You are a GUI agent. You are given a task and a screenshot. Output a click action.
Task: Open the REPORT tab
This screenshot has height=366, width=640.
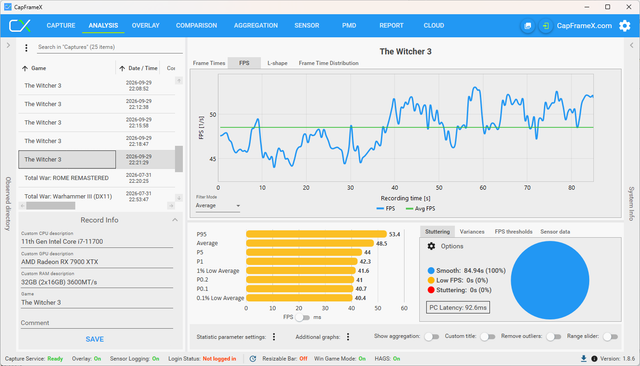click(x=391, y=26)
